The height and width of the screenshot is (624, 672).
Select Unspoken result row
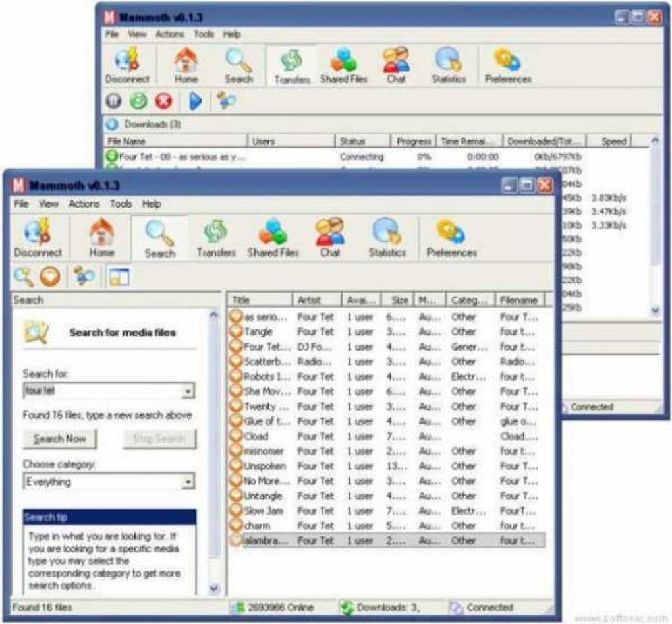(x=387, y=467)
